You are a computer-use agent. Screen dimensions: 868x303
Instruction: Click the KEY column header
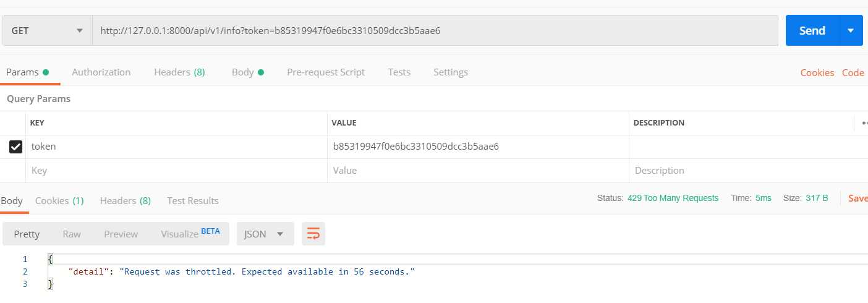[x=37, y=123]
